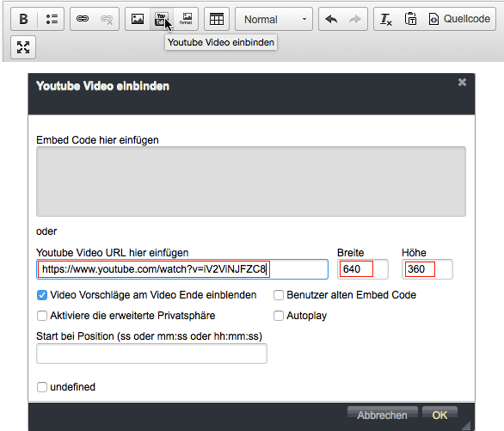Viewport: 504px width, 431px height.
Task: Open the Quellcode source view
Action: [459, 19]
